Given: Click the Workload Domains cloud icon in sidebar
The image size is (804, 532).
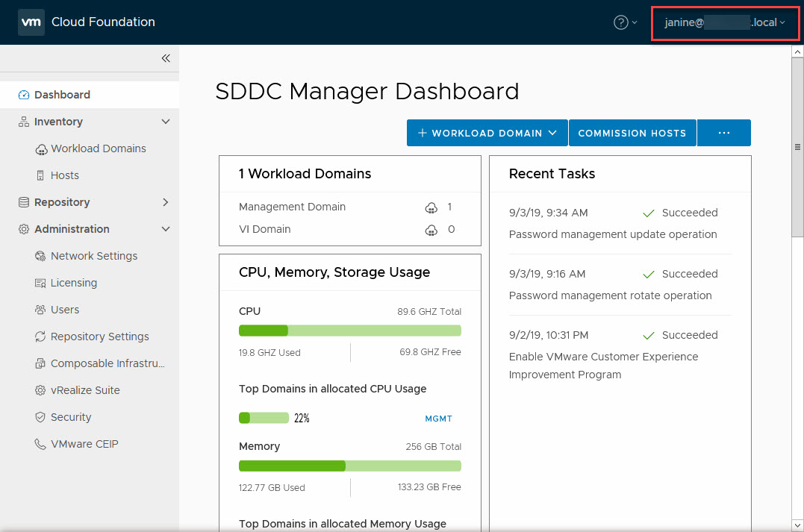Looking at the screenshot, I should click(41, 149).
